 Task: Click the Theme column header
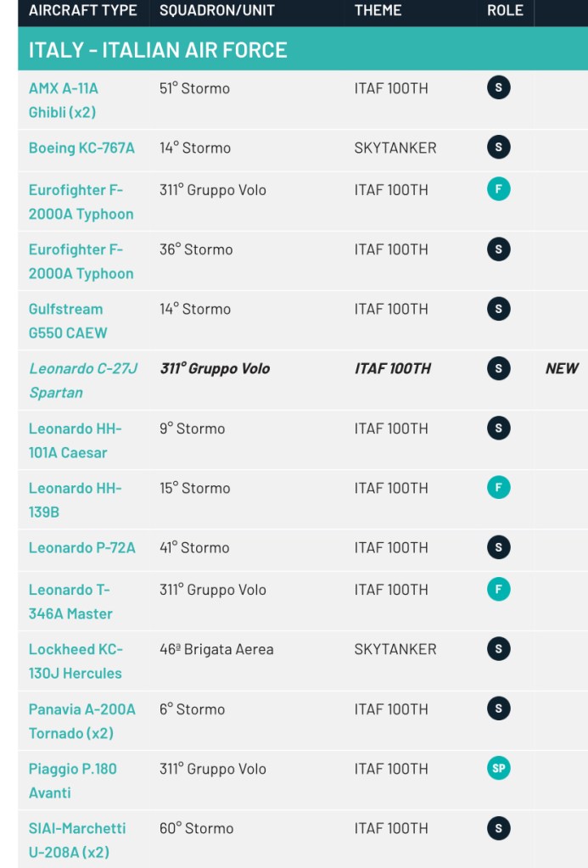point(378,11)
